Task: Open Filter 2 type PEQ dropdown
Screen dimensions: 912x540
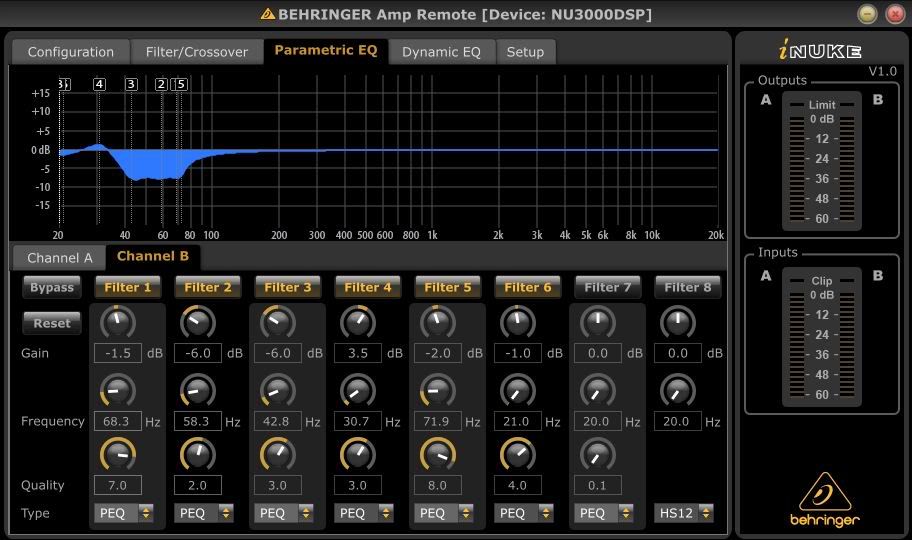Action: [204, 513]
